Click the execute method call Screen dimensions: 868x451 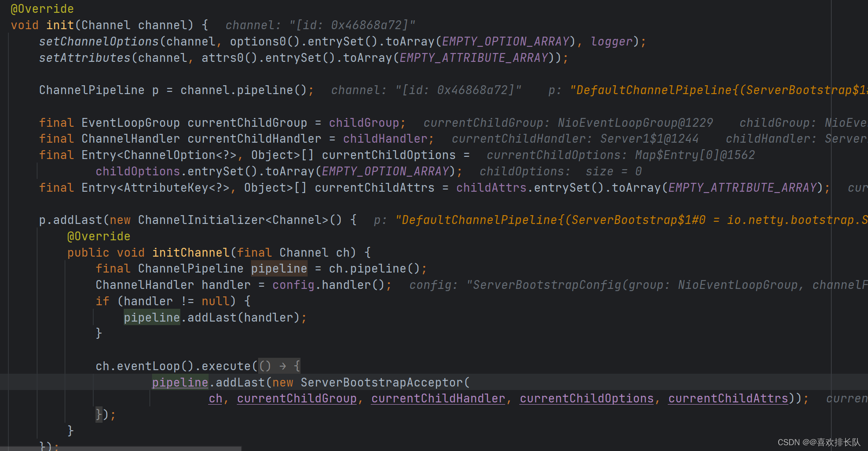(x=226, y=366)
